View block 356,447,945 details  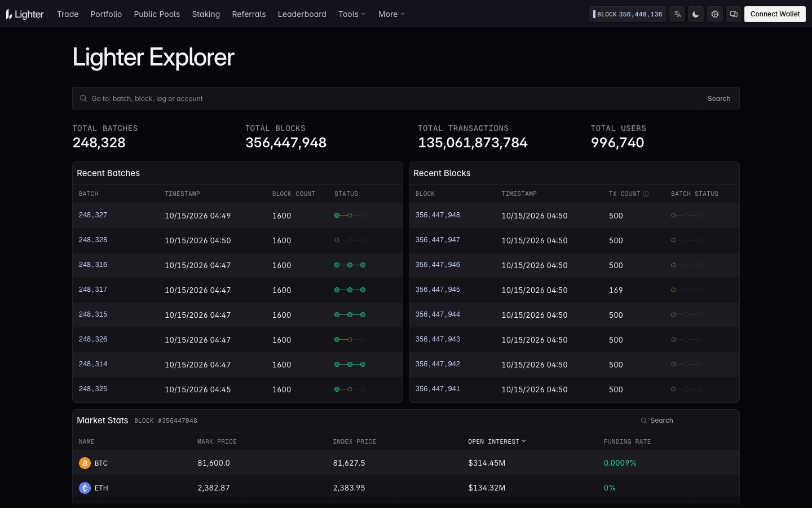point(438,290)
